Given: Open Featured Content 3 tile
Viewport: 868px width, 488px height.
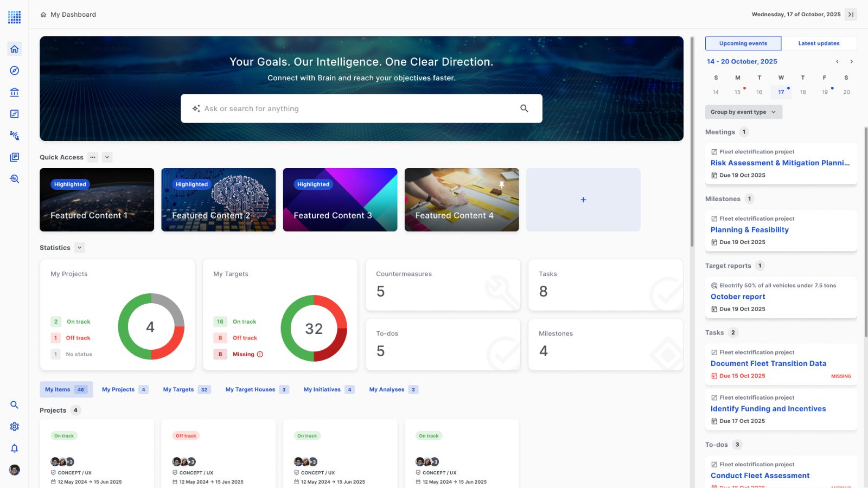Looking at the screenshot, I should tap(340, 200).
